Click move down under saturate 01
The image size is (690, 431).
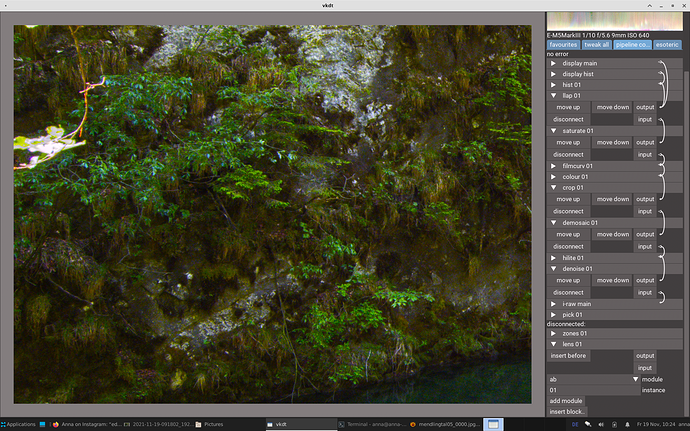[613, 142]
